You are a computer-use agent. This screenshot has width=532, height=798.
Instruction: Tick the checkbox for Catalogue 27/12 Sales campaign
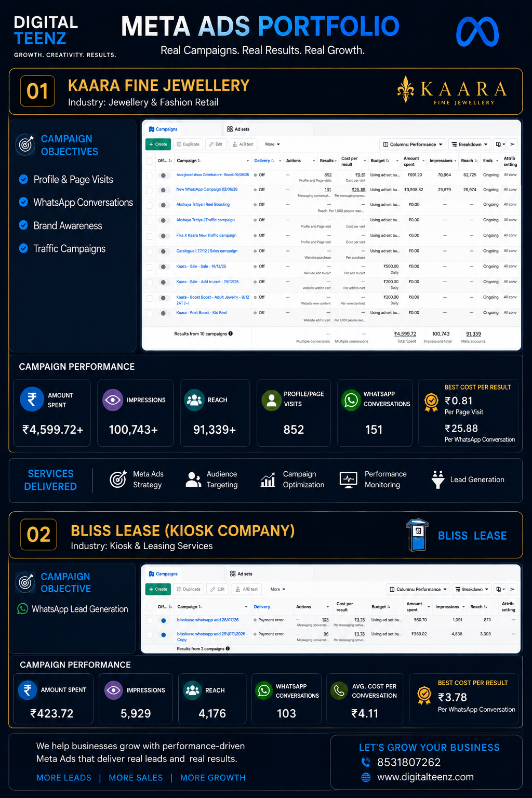(x=149, y=252)
